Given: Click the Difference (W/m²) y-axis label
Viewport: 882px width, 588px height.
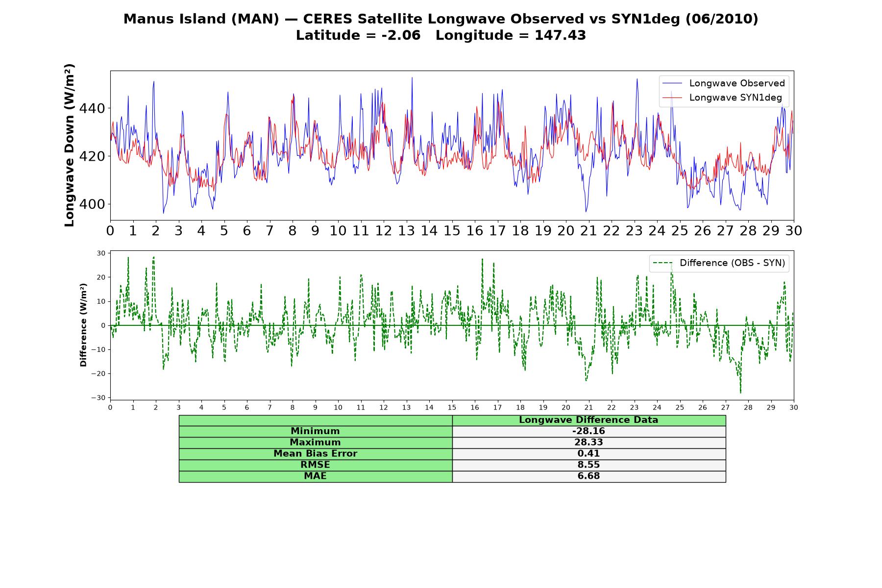Looking at the screenshot, I should [x=83, y=325].
